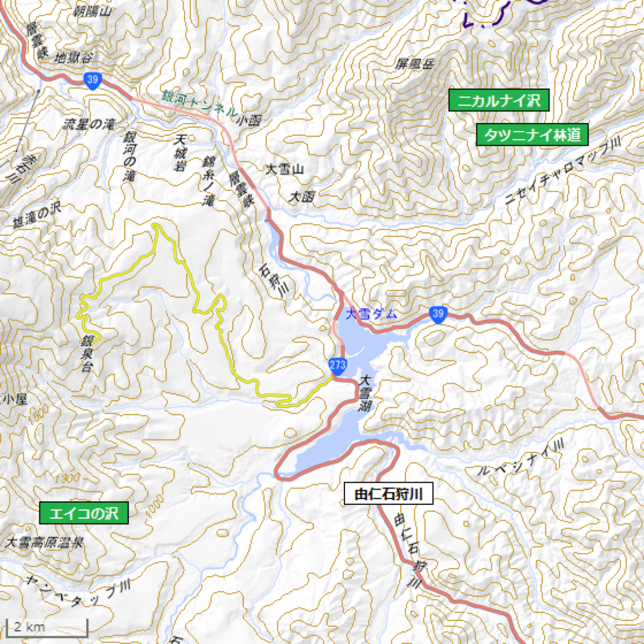Select the 銀泉台 place label
Viewport: 644px width, 644px height.
pyautogui.click(x=87, y=354)
